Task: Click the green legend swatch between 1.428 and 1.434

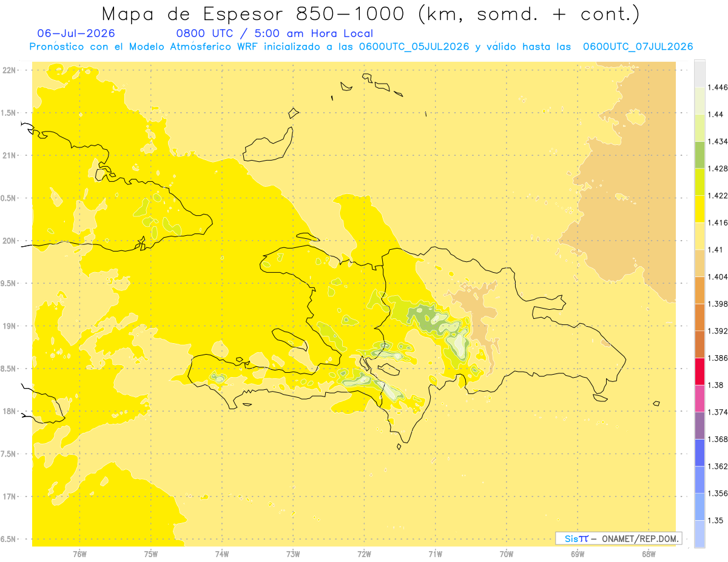Action: (699, 155)
